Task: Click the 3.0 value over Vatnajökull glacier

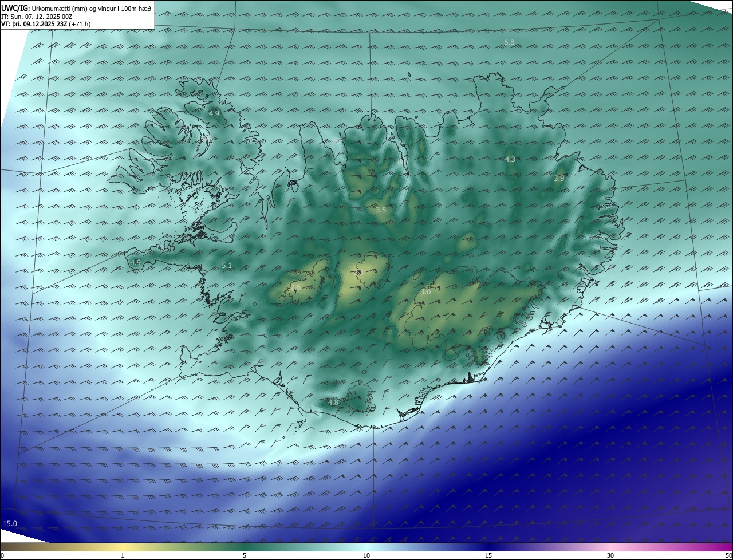Action: coord(425,292)
